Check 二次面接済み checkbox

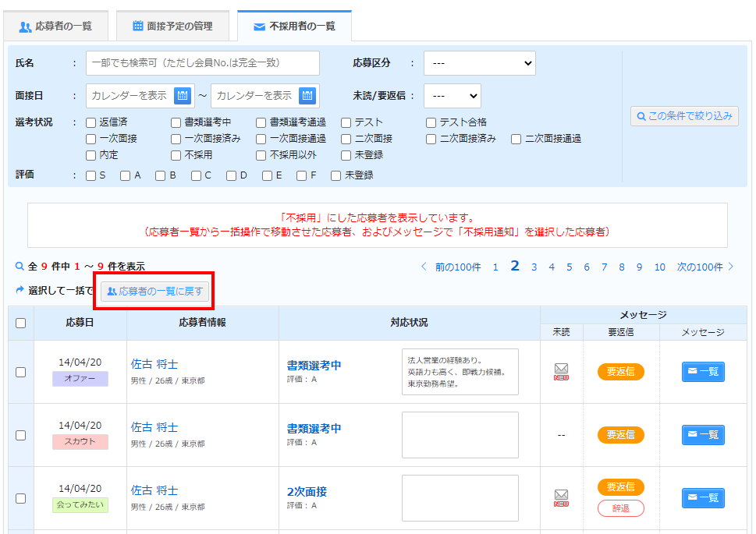431,140
